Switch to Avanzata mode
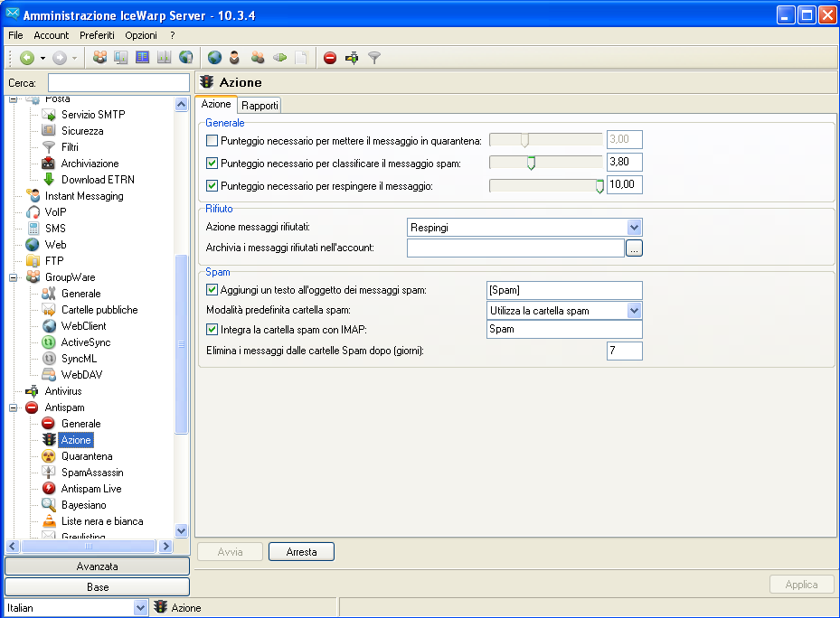This screenshot has height=618, width=840. coord(97,566)
